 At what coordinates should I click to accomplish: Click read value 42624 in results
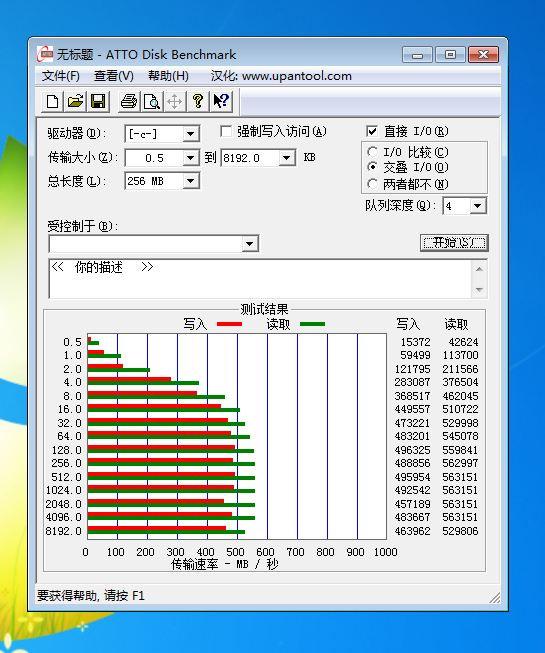(x=463, y=342)
